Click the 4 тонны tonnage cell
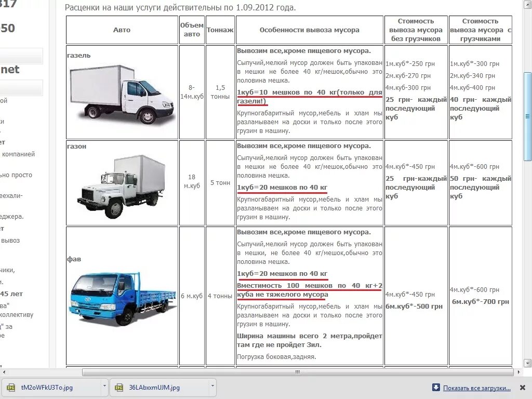Viewport: 532px width, 399px height. 220,296
